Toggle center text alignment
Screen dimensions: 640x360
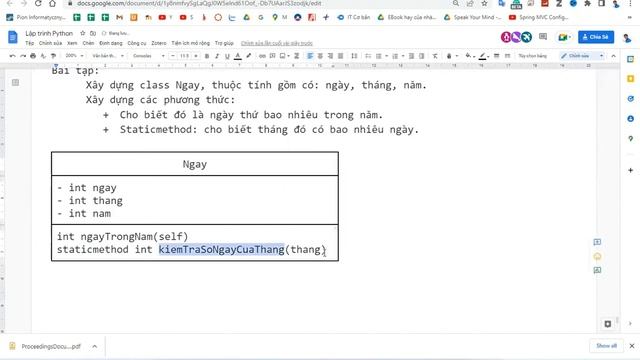tap(320, 56)
